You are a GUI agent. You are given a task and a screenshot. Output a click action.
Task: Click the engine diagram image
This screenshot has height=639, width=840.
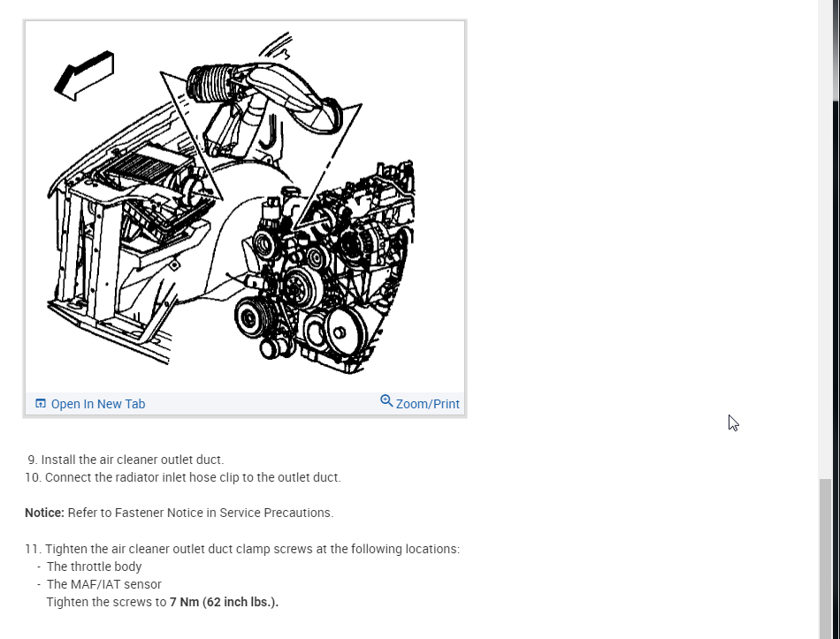(x=245, y=206)
